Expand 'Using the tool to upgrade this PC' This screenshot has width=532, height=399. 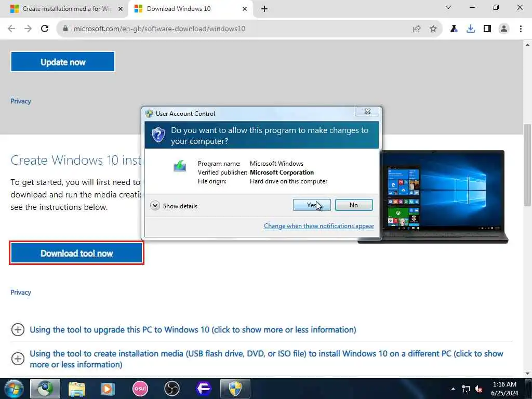tap(183, 329)
